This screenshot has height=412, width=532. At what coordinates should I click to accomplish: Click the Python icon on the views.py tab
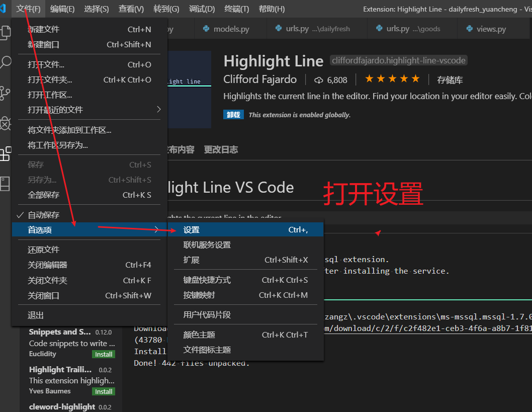pyautogui.click(x=469, y=29)
